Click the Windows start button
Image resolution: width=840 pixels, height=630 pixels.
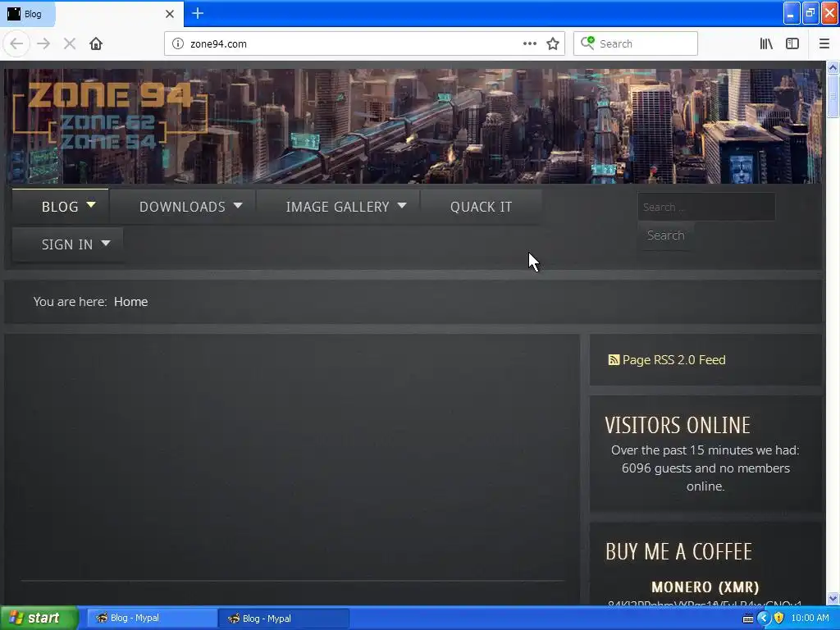point(39,619)
